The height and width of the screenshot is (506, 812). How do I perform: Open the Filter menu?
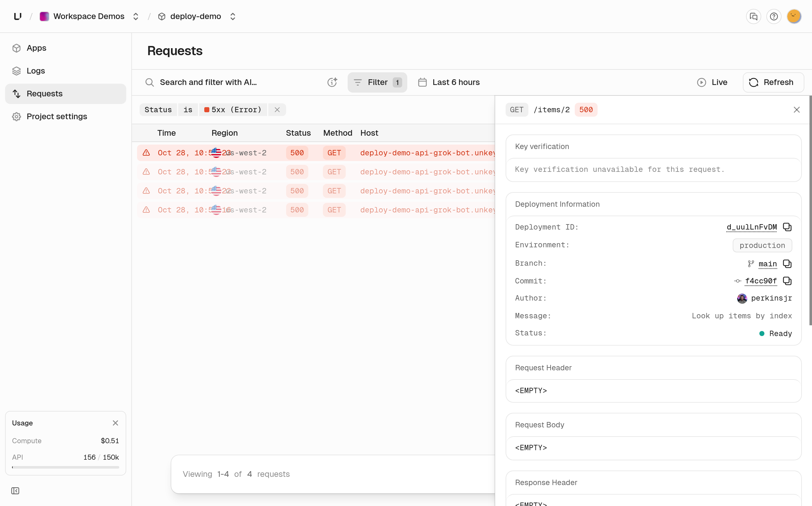(x=377, y=82)
